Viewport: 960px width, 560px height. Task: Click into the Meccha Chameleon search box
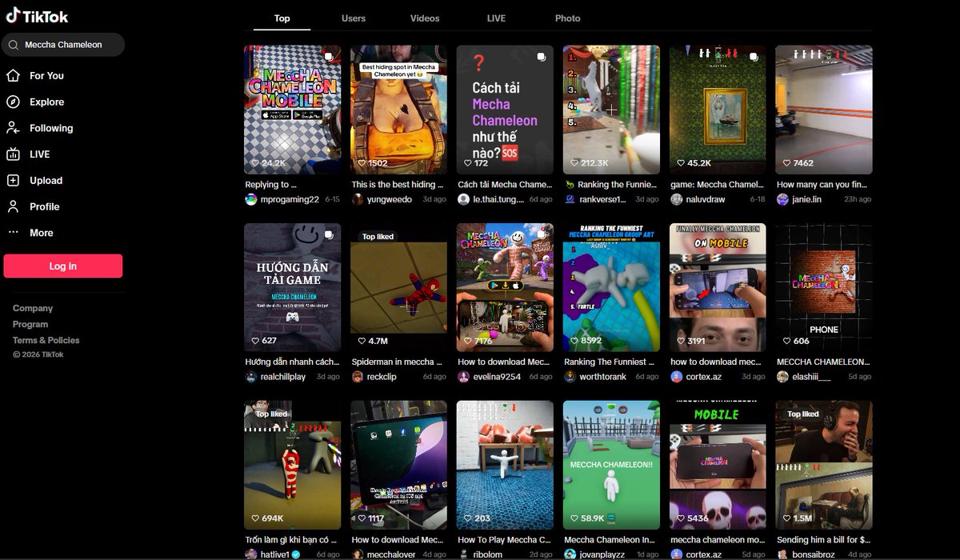(x=63, y=45)
